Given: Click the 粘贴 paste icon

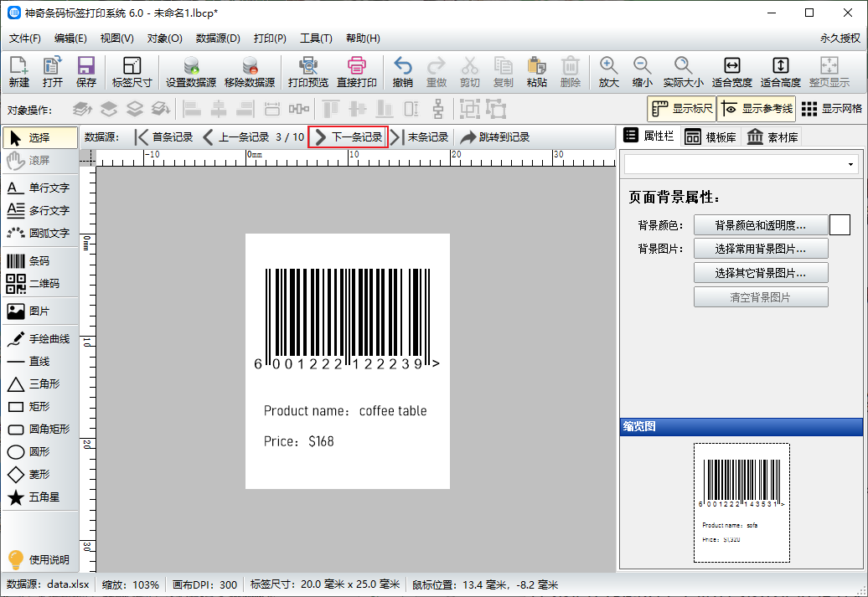Looking at the screenshot, I should [536, 72].
